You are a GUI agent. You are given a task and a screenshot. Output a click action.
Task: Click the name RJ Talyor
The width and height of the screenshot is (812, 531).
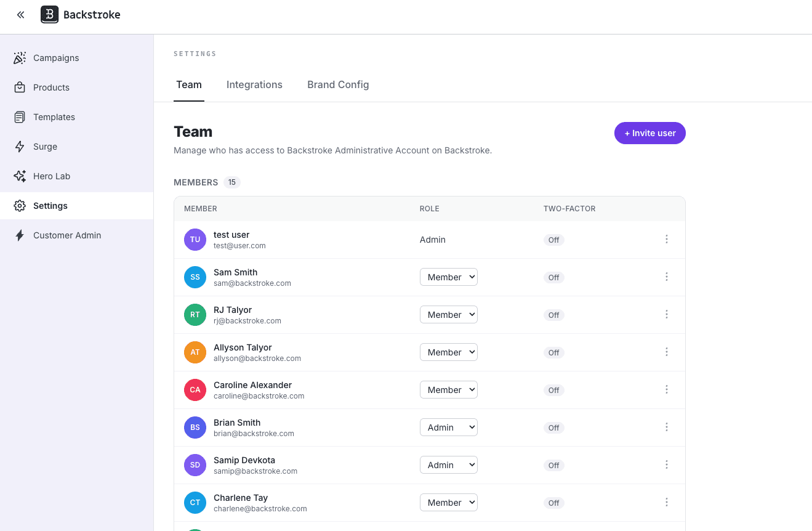pos(233,310)
